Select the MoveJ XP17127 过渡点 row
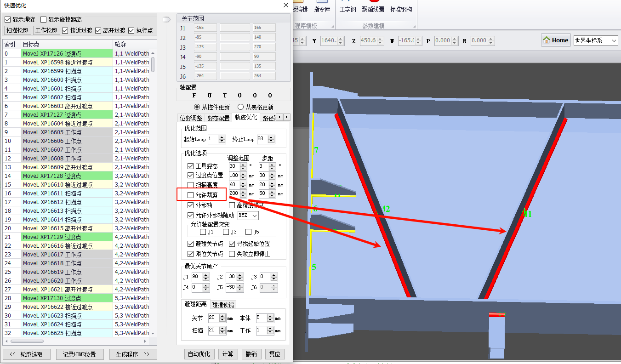This screenshot has height=364, width=621. tap(67, 115)
